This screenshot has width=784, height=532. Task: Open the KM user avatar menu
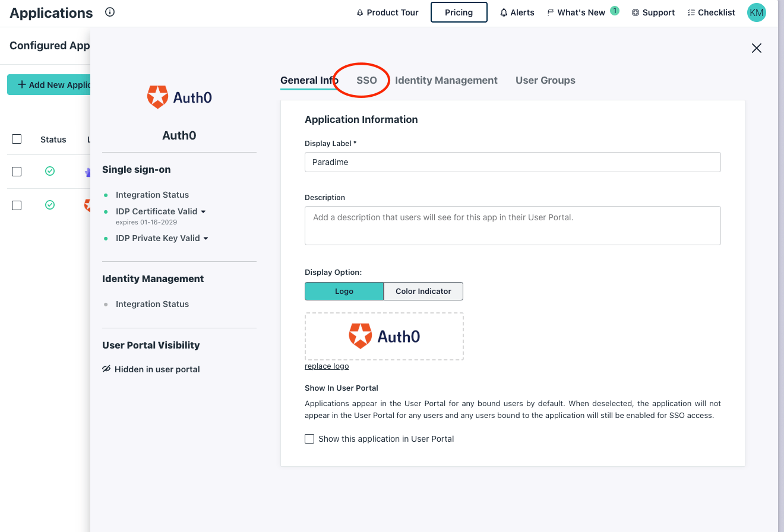[756, 12]
